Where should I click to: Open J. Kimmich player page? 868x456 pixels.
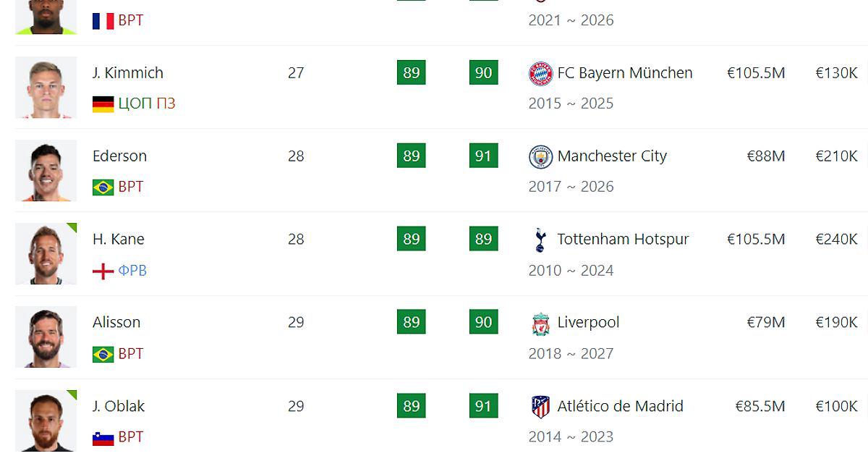pyautogui.click(x=128, y=73)
